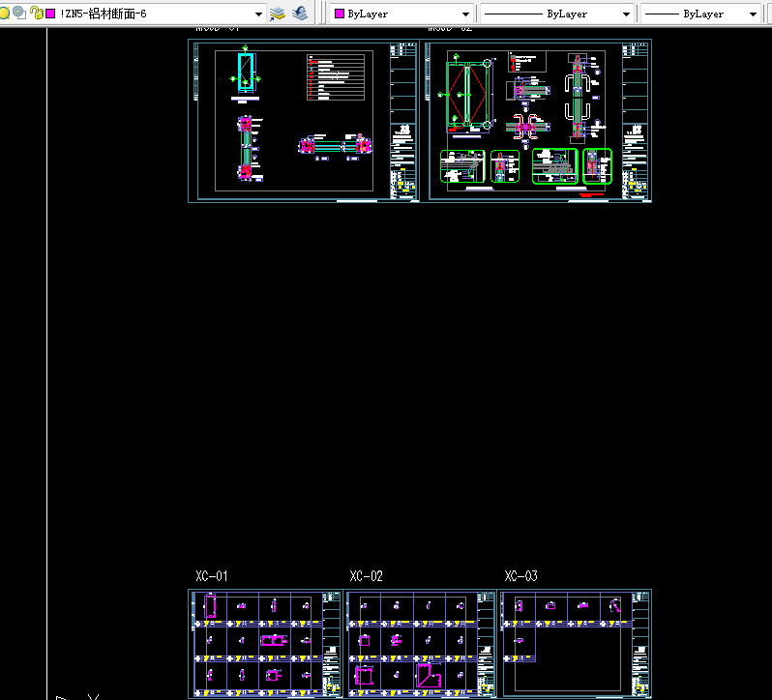This screenshot has width=772, height=700.
Task: Toggle layer on/off light bulb icon
Action: click(x=4, y=14)
